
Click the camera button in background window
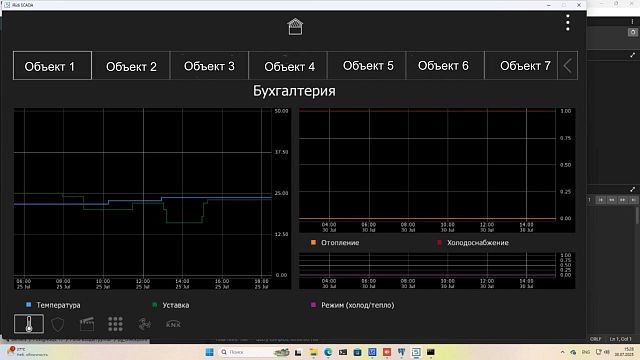coord(633,32)
